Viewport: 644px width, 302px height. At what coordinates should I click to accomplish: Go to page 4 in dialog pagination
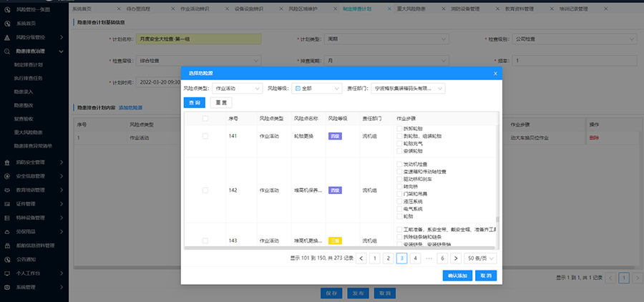[415, 258]
